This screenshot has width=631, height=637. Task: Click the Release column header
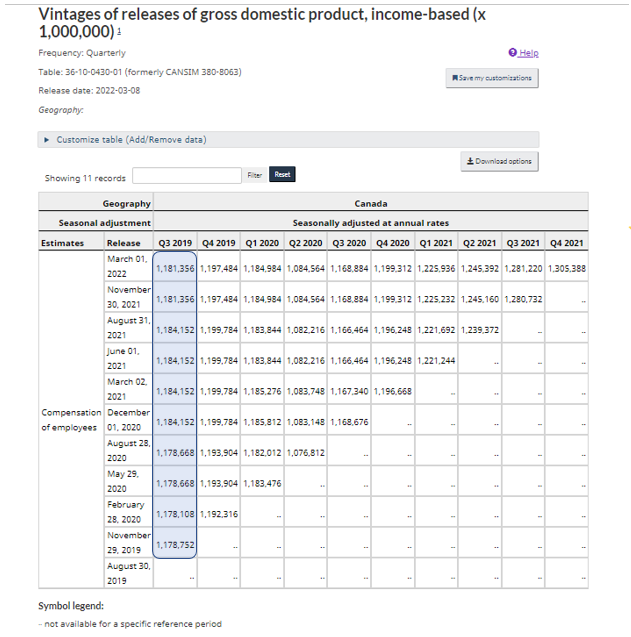tap(124, 242)
